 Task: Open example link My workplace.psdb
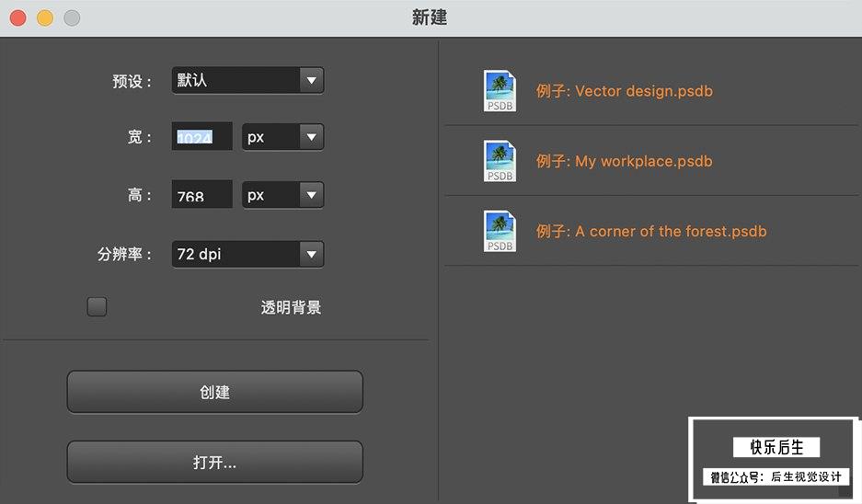tap(624, 161)
